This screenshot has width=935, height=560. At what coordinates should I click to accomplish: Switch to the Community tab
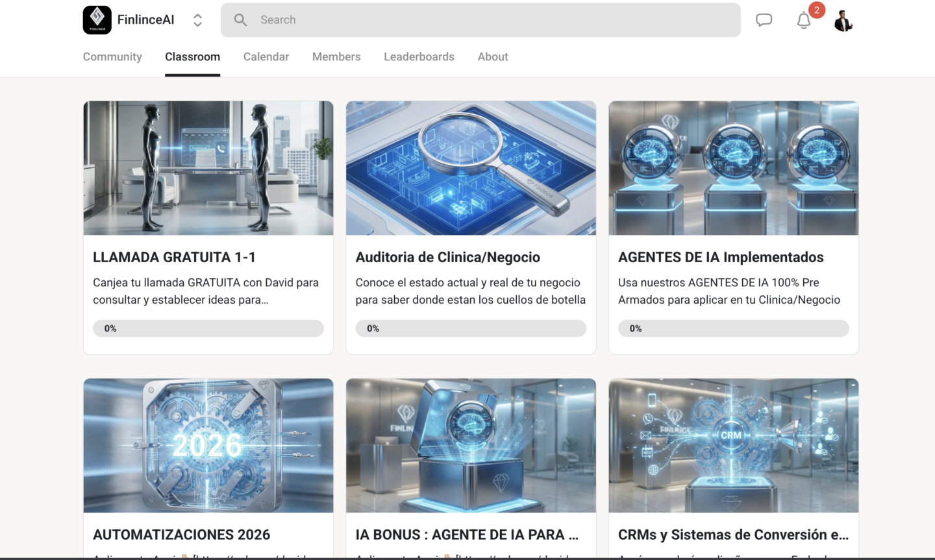pos(112,56)
